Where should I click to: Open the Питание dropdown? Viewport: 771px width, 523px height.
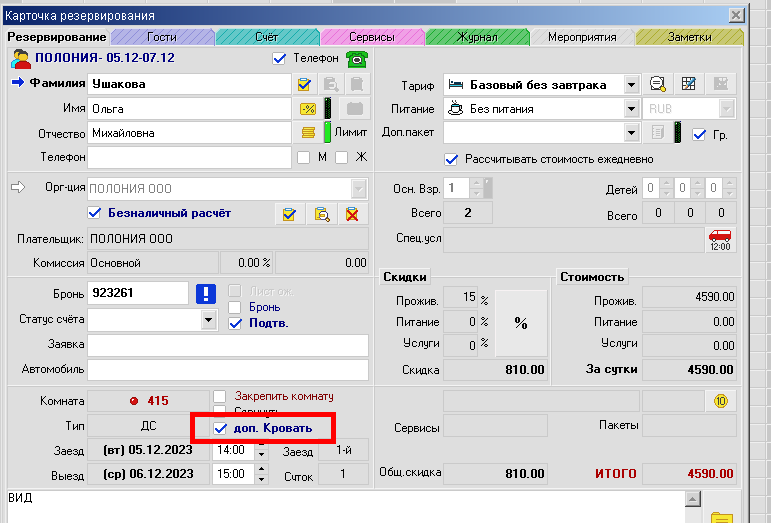click(x=631, y=109)
